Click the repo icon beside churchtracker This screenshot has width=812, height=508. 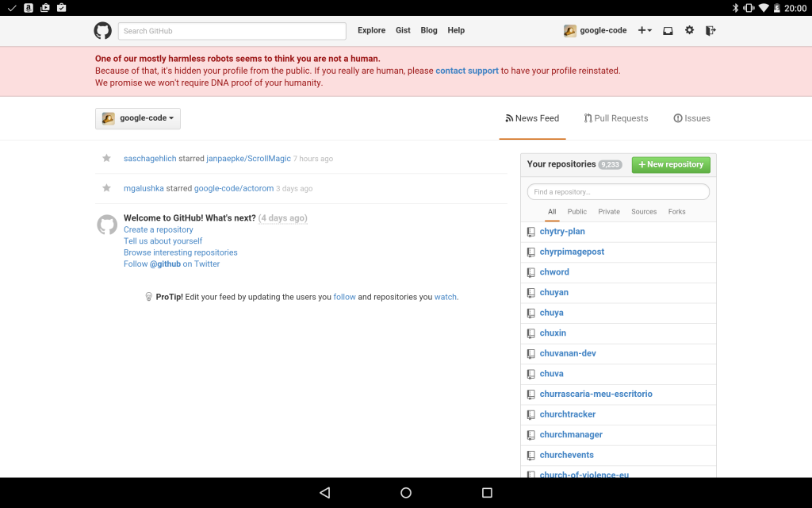(530, 414)
